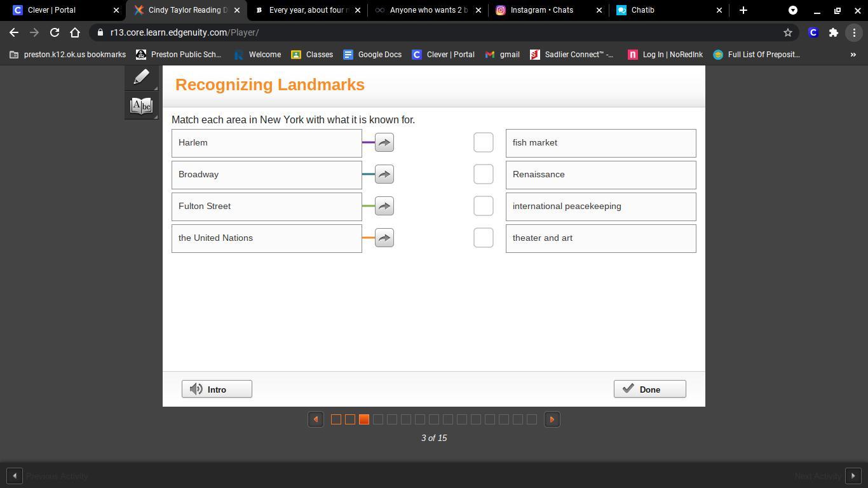Select the United Nations item box
This screenshot has width=868, height=488.
[267, 238]
